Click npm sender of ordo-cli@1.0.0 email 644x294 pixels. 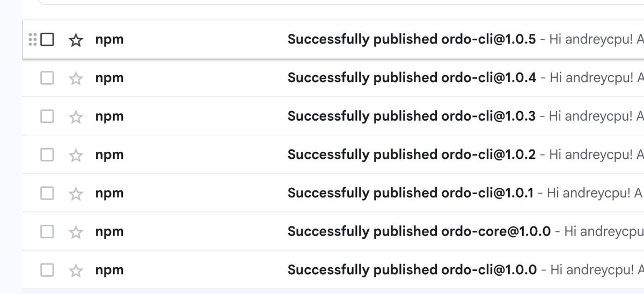pos(109,270)
